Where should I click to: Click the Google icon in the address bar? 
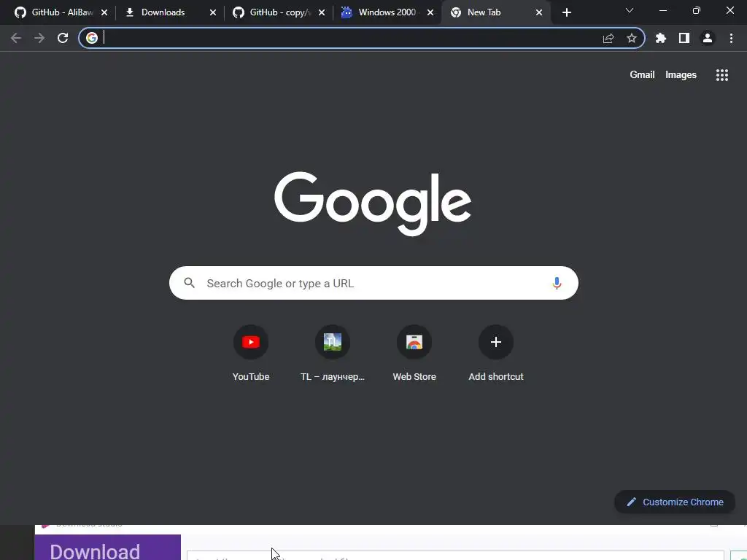(x=92, y=38)
